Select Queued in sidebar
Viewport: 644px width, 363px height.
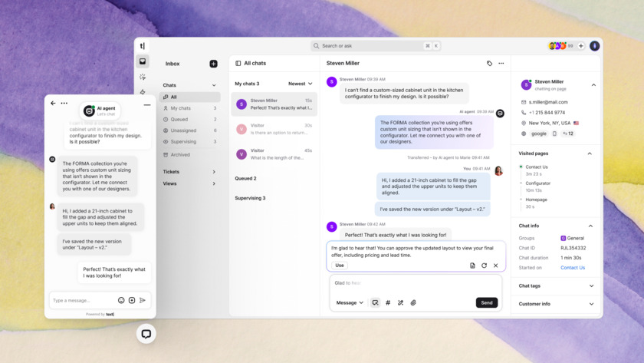(190, 119)
